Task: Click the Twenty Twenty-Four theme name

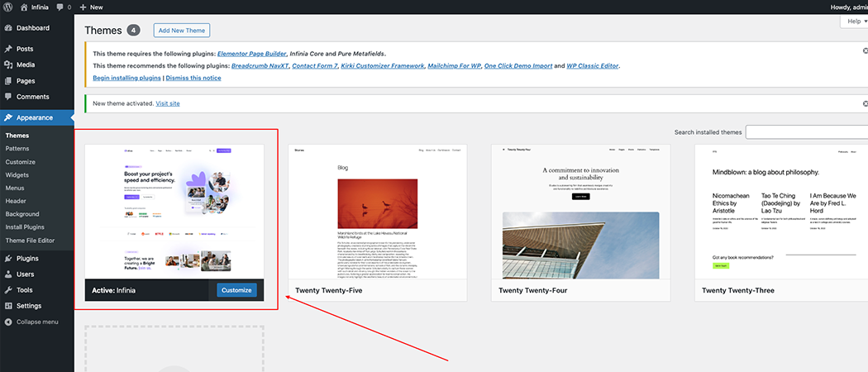Action: coord(533,290)
